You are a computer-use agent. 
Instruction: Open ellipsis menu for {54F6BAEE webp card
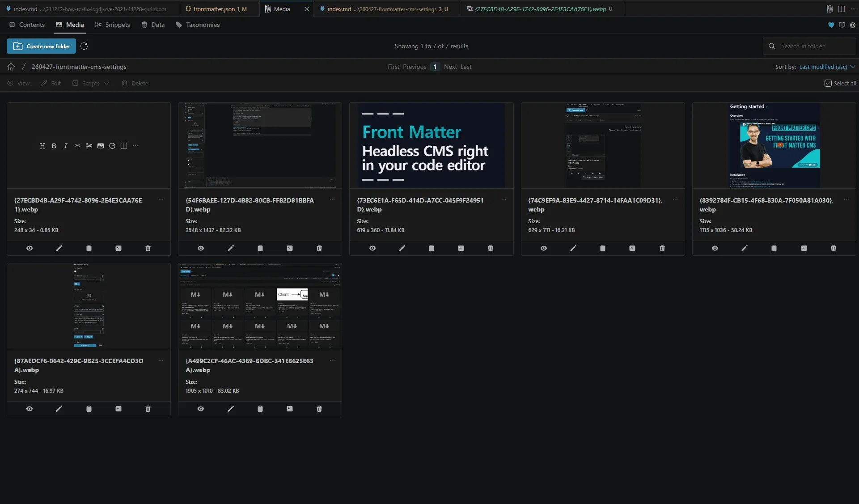click(x=332, y=200)
